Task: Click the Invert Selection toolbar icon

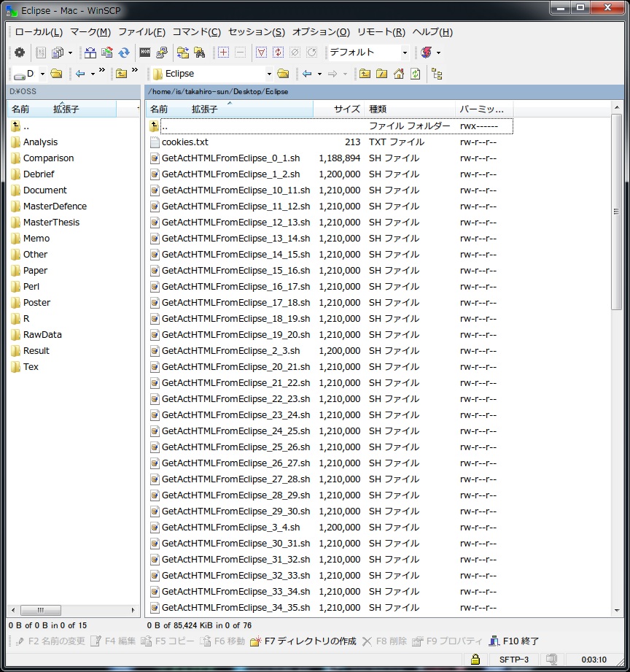Action: click(x=279, y=53)
